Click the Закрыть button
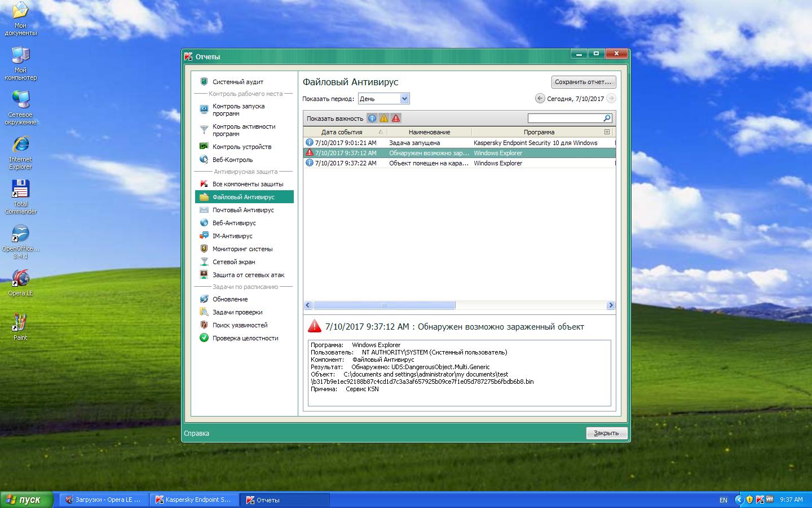The image size is (812, 508). click(606, 433)
